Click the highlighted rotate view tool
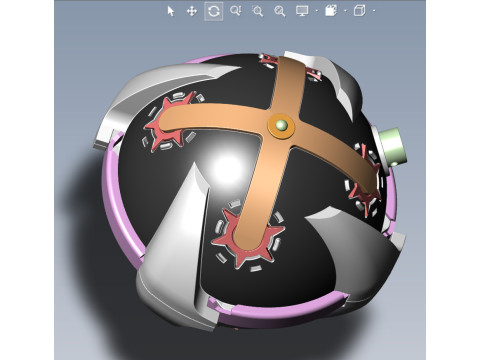Viewport: 480px width, 360px height. coord(214,11)
